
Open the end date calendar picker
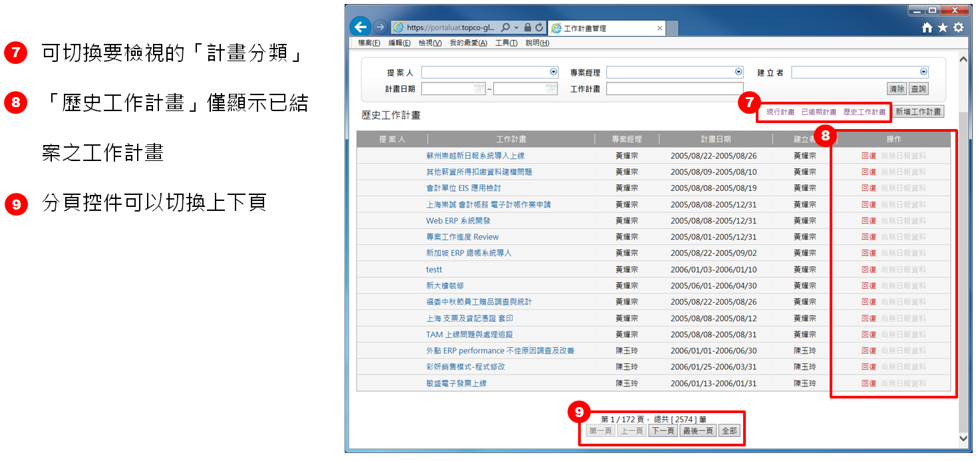pos(551,88)
